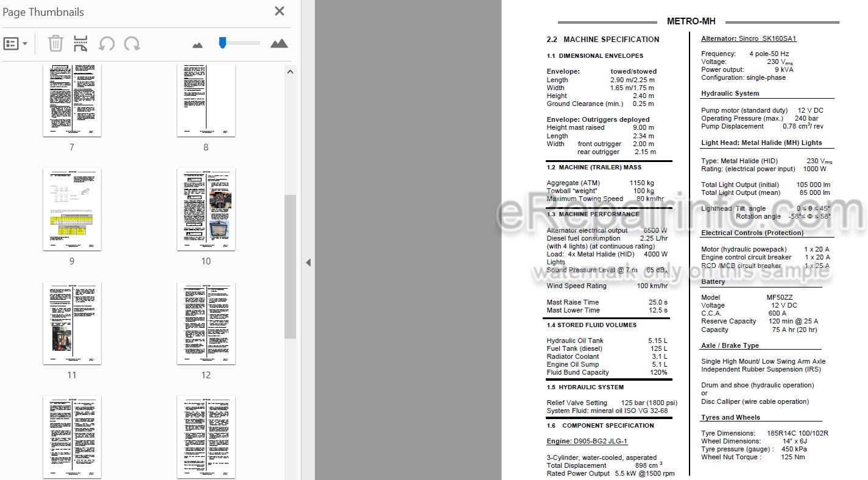Click the '2.2 MACHINE SPECIFICATION' heading

(x=602, y=40)
